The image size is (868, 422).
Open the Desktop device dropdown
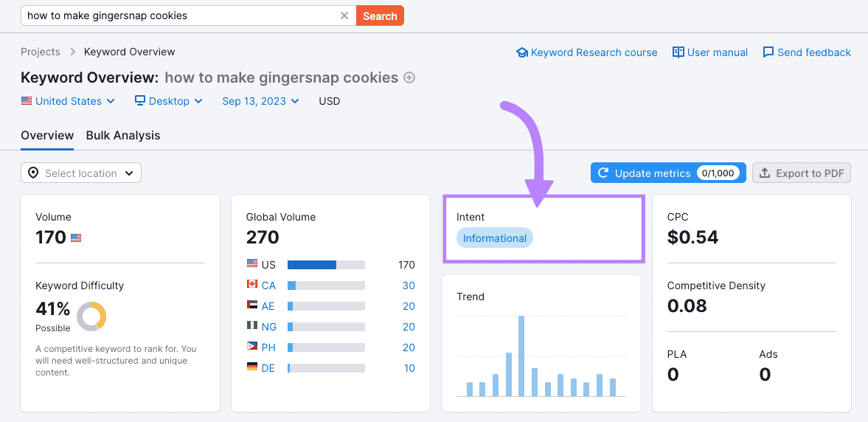click(x=169, y=101)
